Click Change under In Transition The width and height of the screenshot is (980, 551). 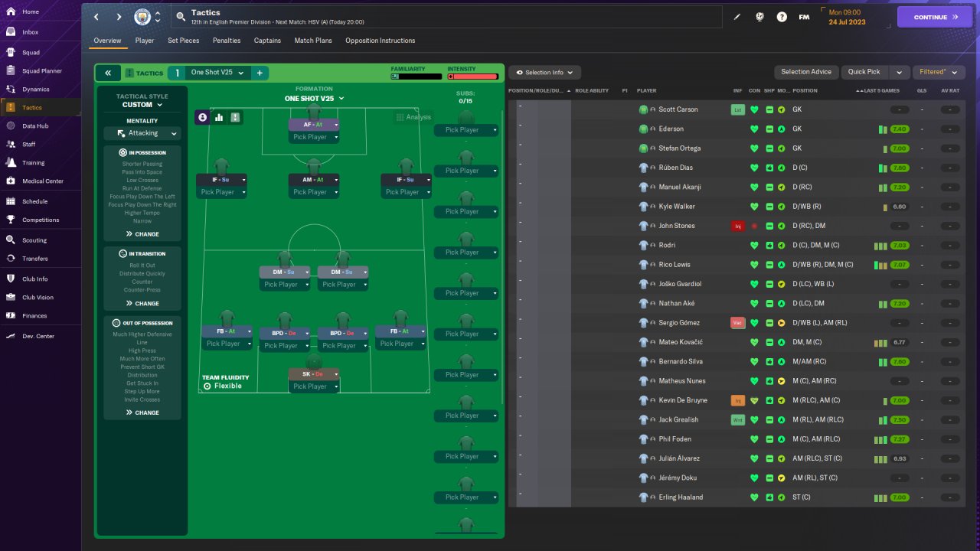142,303
